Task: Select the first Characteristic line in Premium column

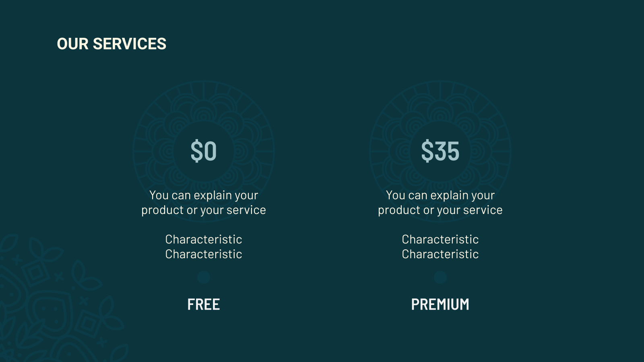Action: pyautogui.click(x=440, y=239)
